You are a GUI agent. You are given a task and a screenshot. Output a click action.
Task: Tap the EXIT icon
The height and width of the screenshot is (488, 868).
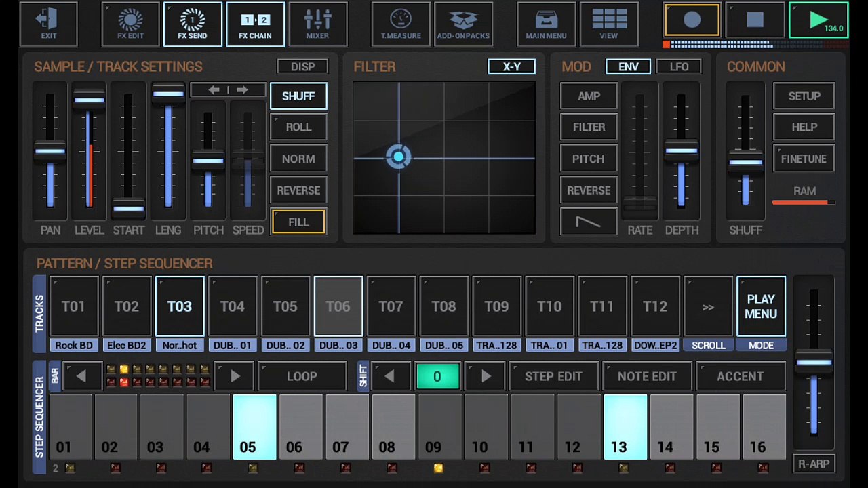[x=49, y=24]
